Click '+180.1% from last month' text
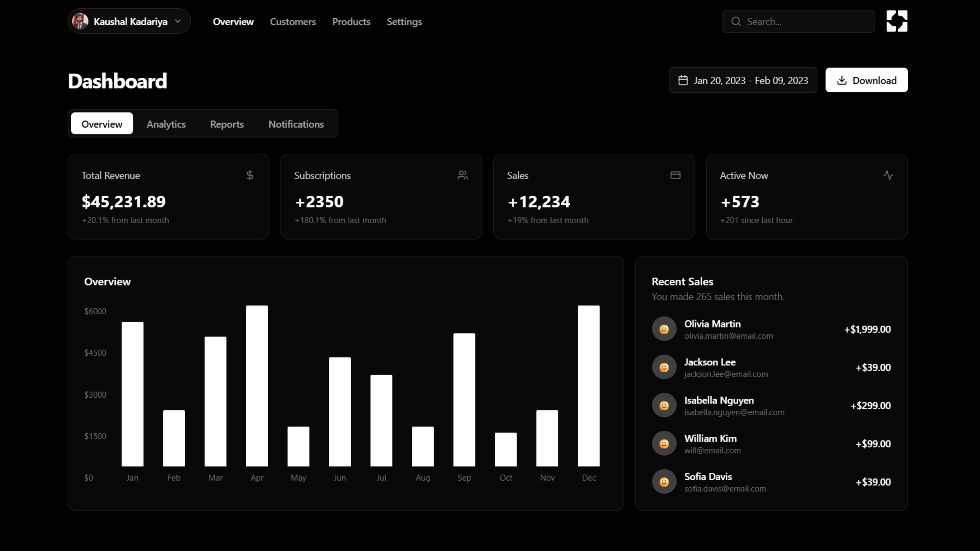The height and width of the screenshot is (551, 980). [x=340, y=220]
